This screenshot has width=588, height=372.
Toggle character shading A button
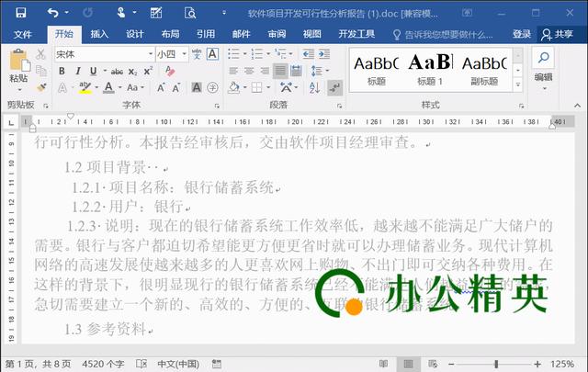(197, 88)
